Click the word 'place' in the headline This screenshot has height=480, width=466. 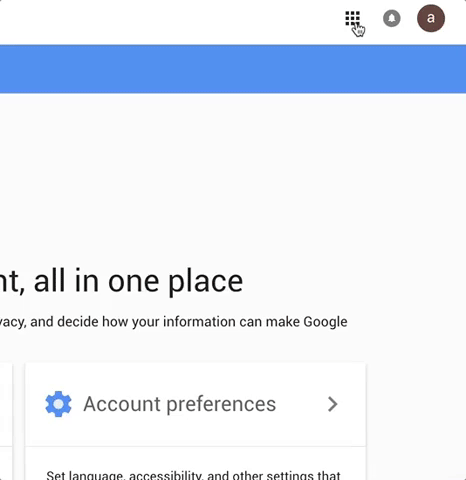pos(205,282)
